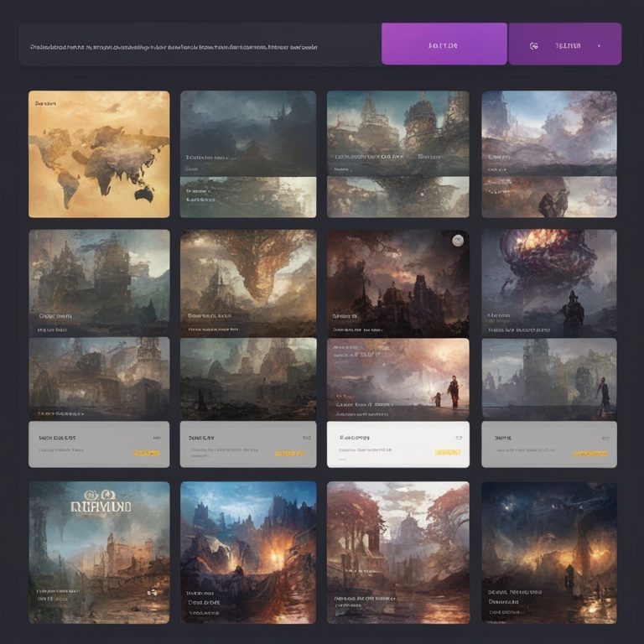Click the yellow tag in the second gray info panel

pos(289,453)
